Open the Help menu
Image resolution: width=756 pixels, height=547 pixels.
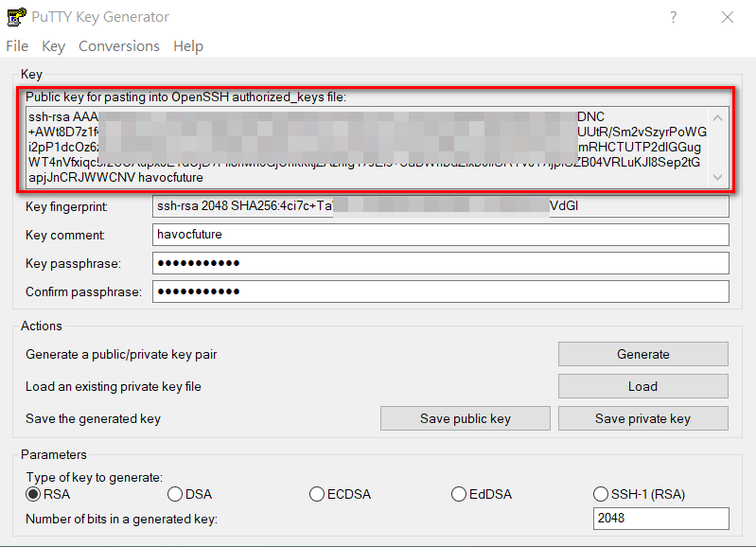pyautogui.click(x=188, y=46)
